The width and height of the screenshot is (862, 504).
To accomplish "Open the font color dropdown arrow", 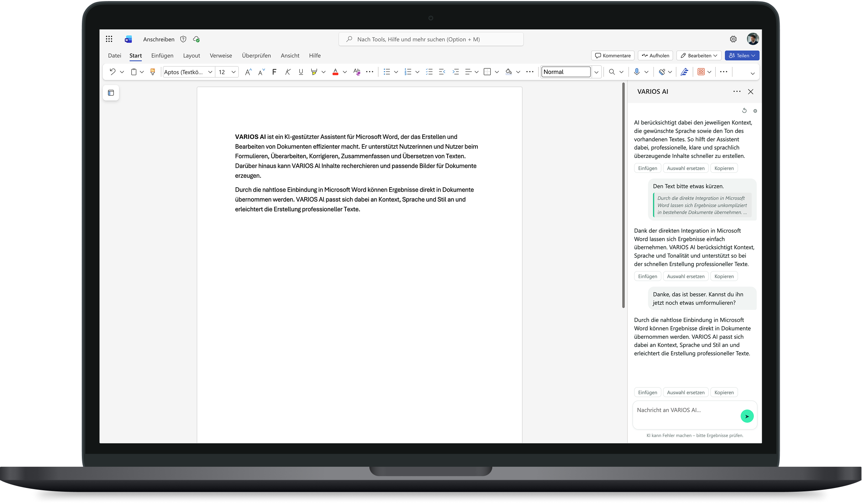I will 345,72.
